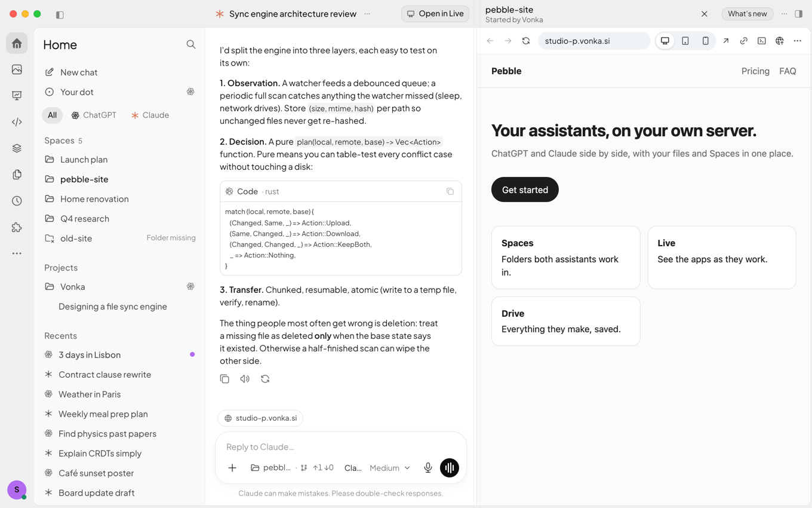Open the Home icon in left rail
812x508 pixels.
pos(17,44)
